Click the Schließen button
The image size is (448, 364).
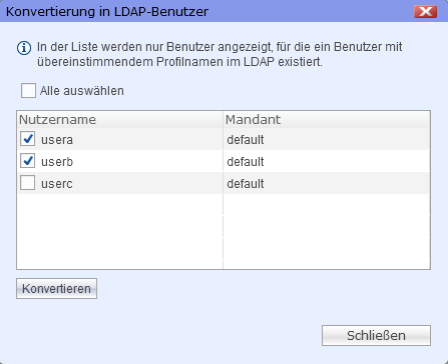376,336
